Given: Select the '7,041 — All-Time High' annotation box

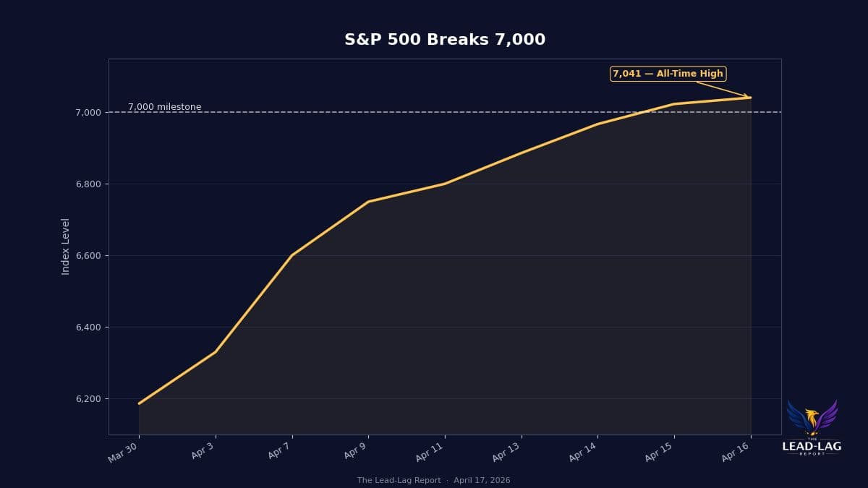Looking at the screenshot, I should click(x=668, y=74).
